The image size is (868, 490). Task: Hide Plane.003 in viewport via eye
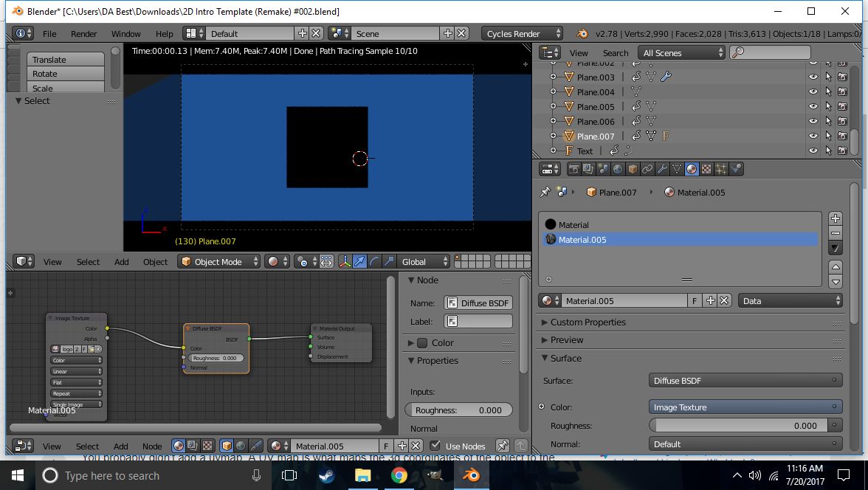click(813, 77)
